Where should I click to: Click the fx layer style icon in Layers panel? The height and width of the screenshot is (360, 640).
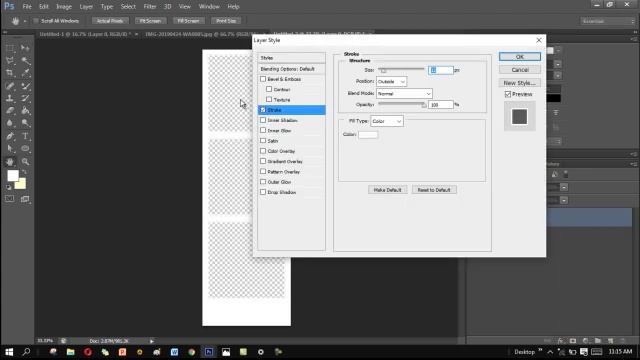(x=560, y=340)
